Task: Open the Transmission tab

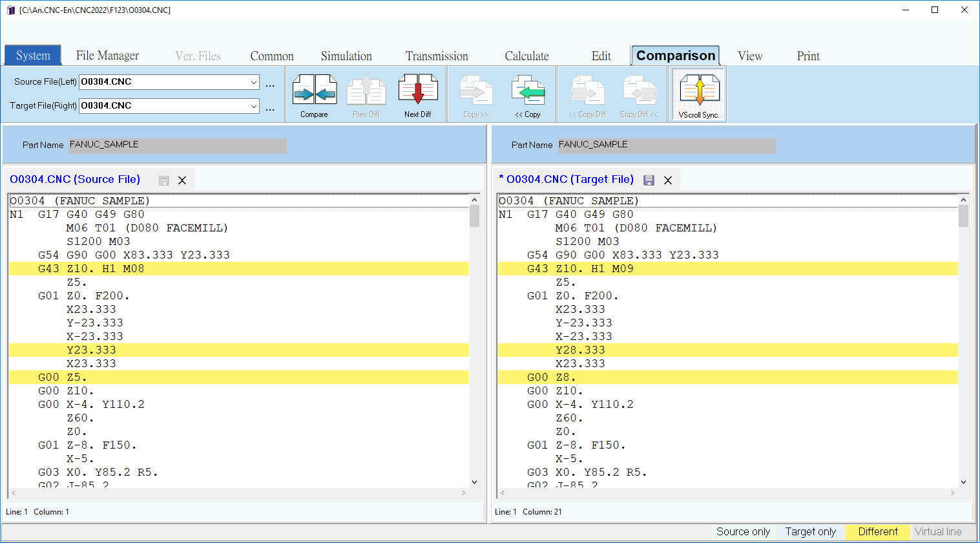Action: click(437, 56)
